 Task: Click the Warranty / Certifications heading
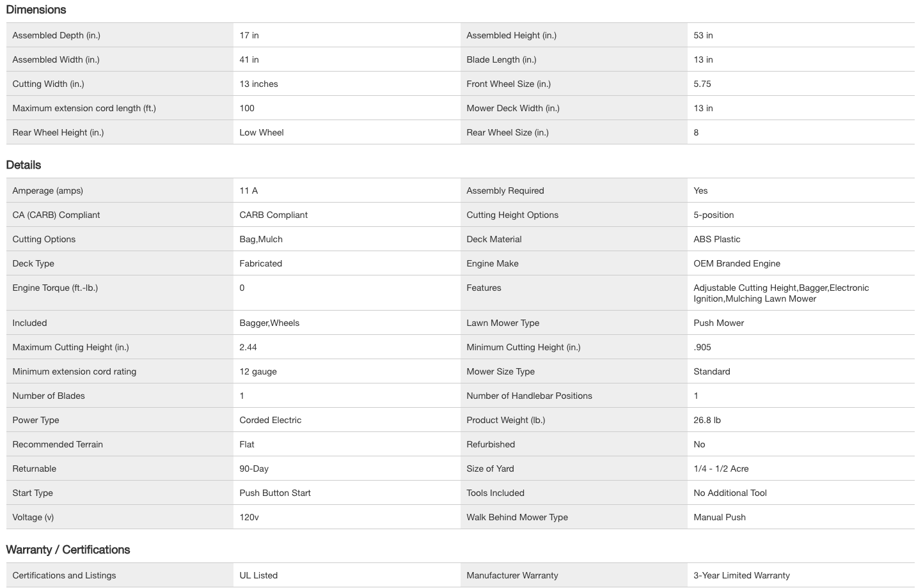tap(68, 550)
